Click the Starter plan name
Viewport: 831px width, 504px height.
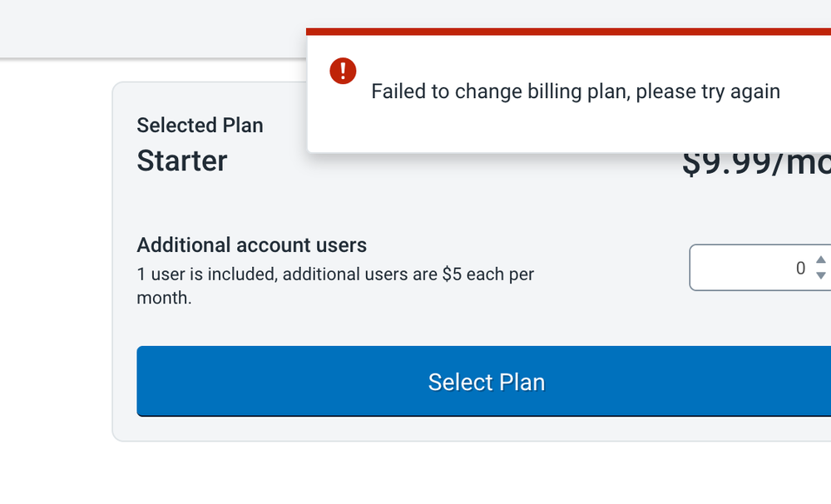[182, 161]
